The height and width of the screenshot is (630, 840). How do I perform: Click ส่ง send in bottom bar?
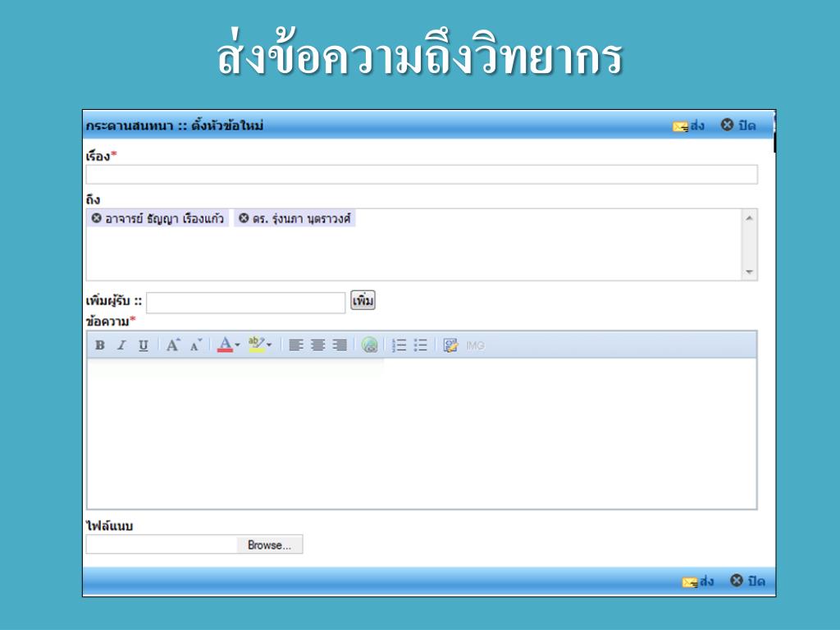click(x=697, y=582)
